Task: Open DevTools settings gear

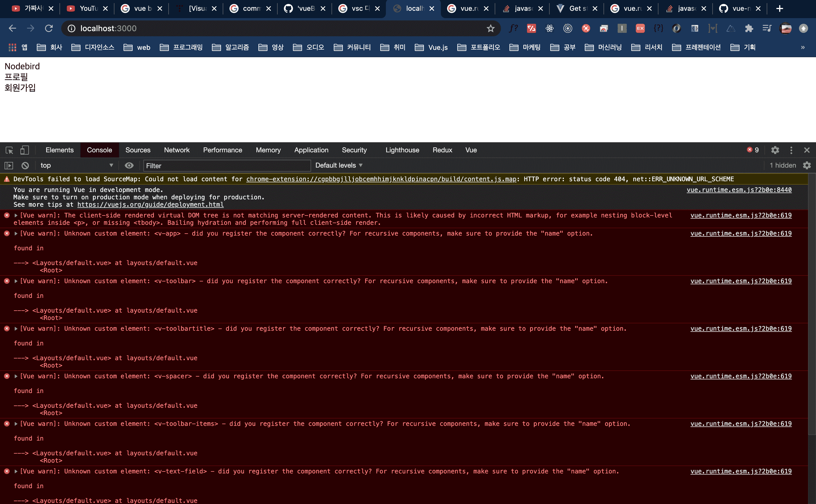Action: click(775, 150)
